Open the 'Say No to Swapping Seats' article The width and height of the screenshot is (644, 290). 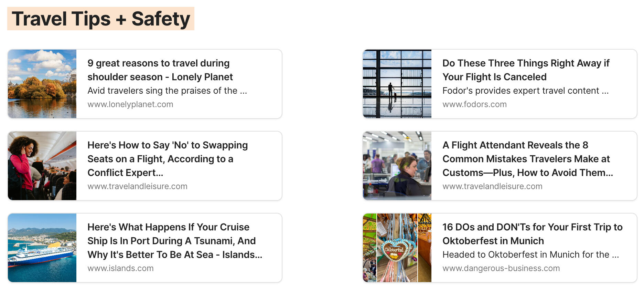[168, 159]
